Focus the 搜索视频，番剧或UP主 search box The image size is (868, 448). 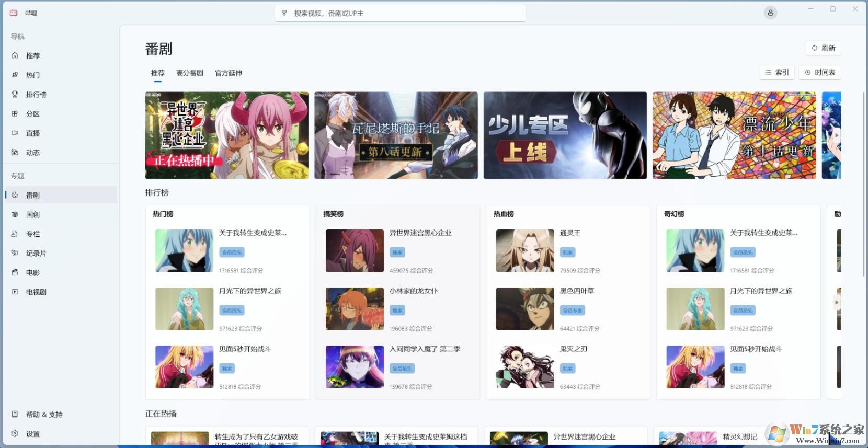[400, 13]
